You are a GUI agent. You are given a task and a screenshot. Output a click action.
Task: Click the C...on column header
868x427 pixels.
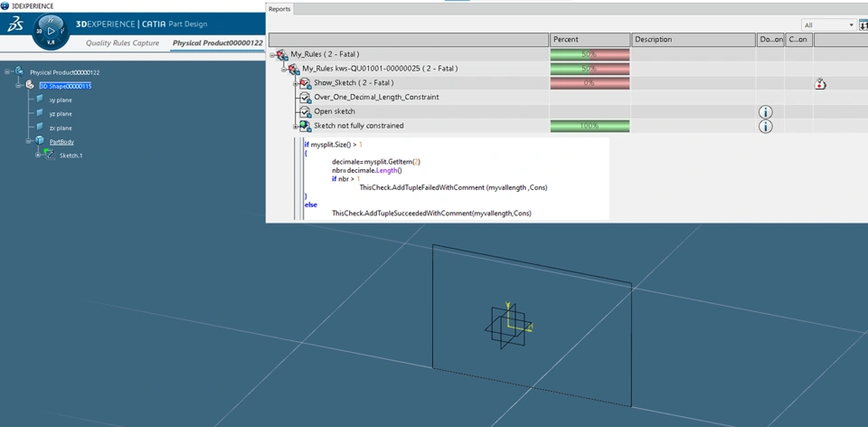(x=798, y=39)
